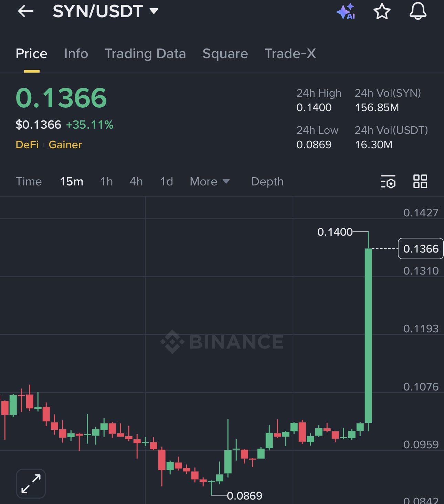The height and width of the screenshot is (504, 444).
Task: Tap the Gainer tag
Action: point(65,144)
